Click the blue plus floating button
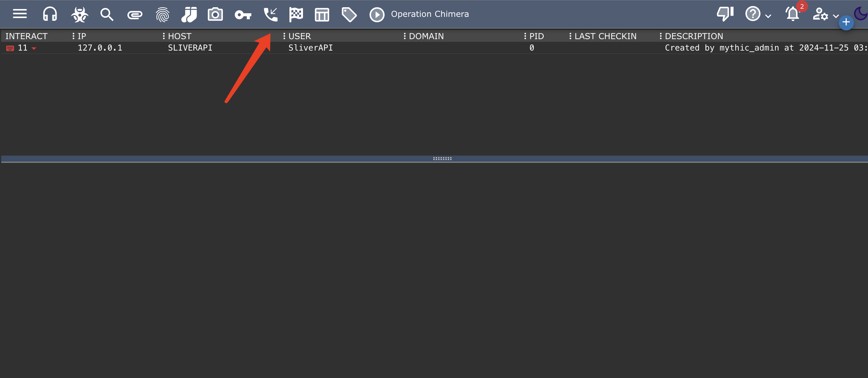The image size is (868, 378). 846,23
